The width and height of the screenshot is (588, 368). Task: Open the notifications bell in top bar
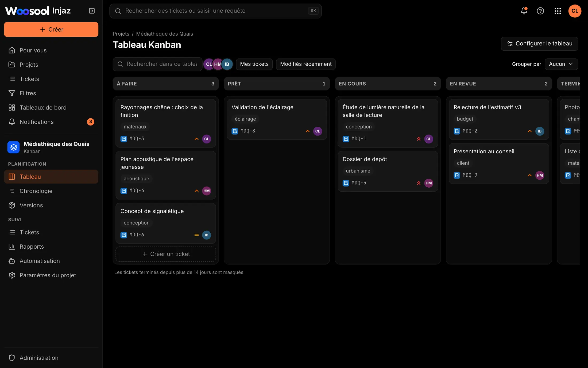(524, 11)
